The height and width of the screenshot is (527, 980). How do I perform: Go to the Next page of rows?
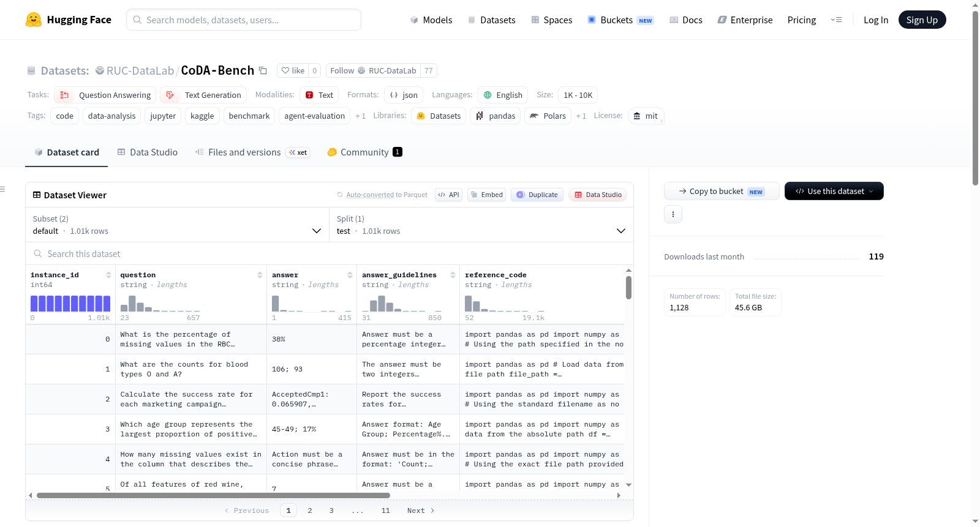[421, 510]
